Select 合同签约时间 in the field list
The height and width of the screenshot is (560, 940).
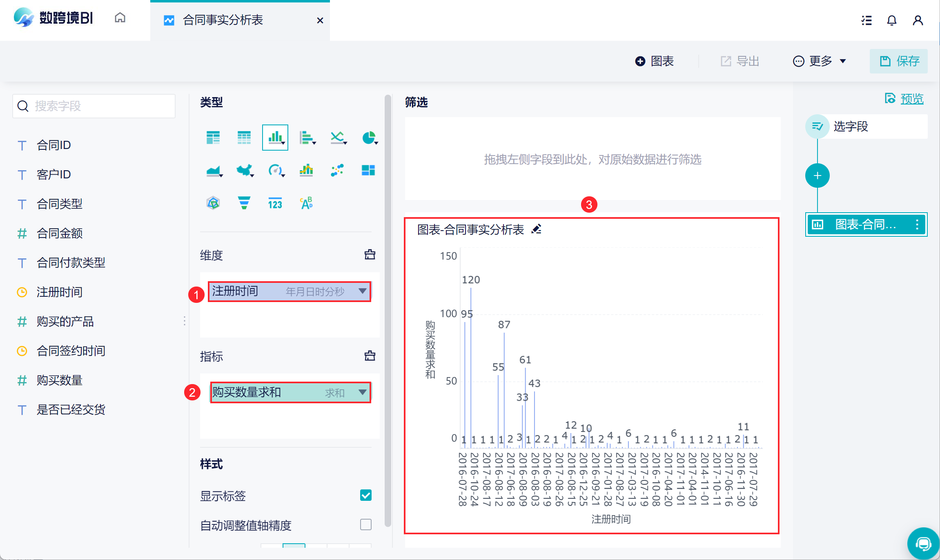pyautogui.click(x=71, y=351)
